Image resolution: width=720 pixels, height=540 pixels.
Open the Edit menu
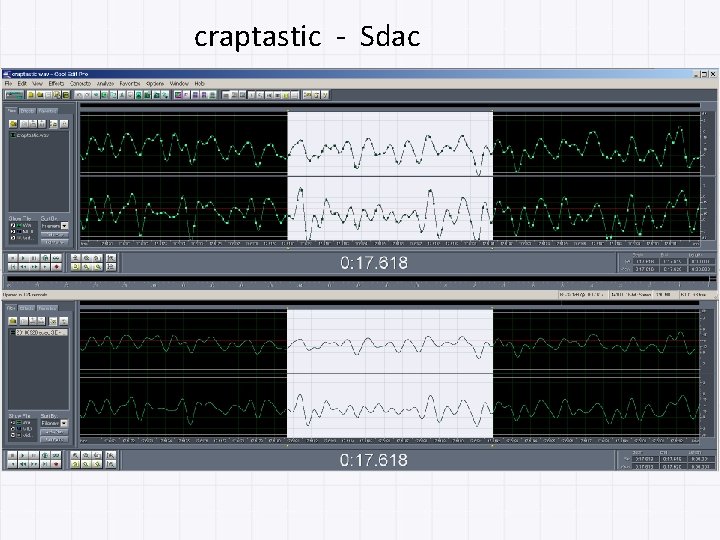pos(22,84)
